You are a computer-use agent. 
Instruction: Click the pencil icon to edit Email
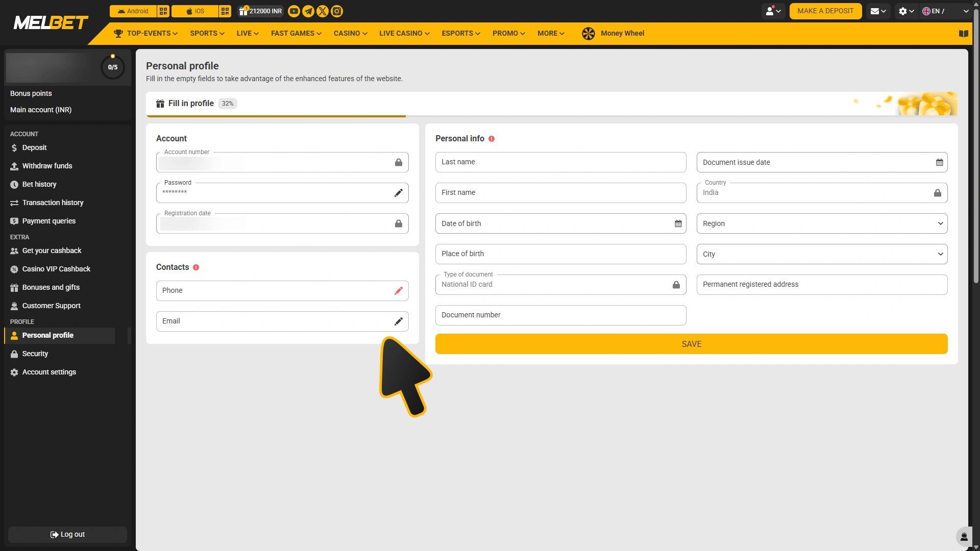(x=399, y=321)
